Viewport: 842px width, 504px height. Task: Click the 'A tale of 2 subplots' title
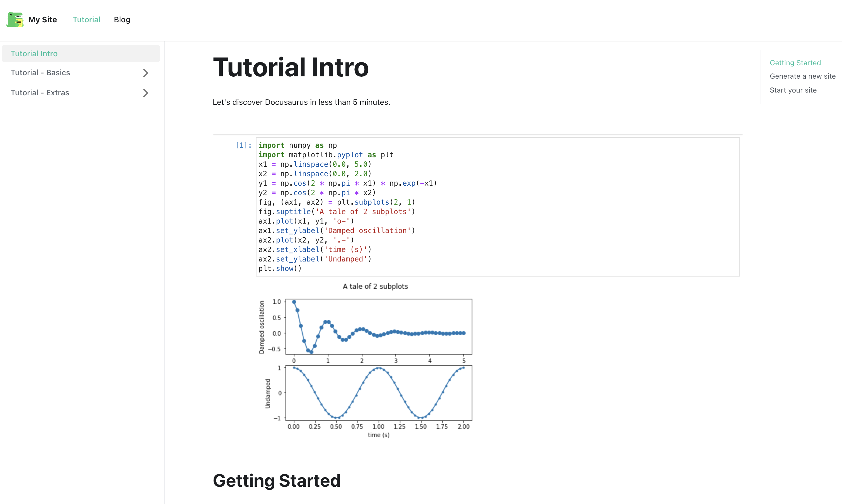pos(375,286)
